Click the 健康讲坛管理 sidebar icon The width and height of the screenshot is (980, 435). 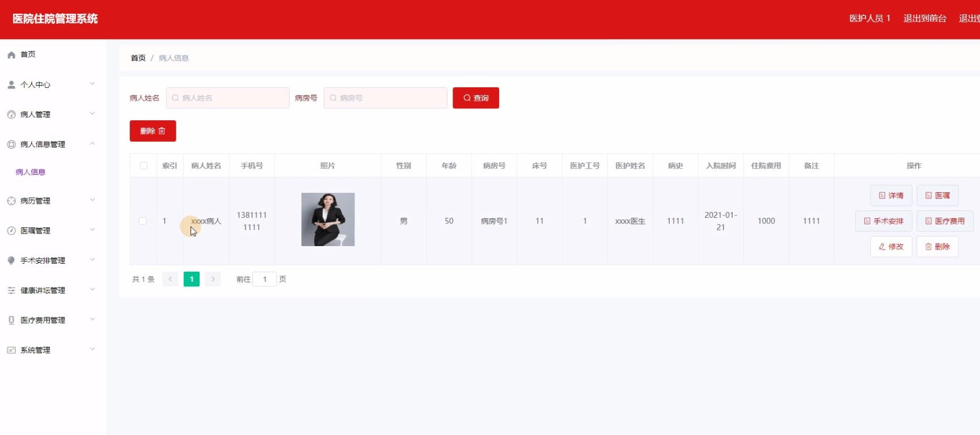click(x=11, y=290)
